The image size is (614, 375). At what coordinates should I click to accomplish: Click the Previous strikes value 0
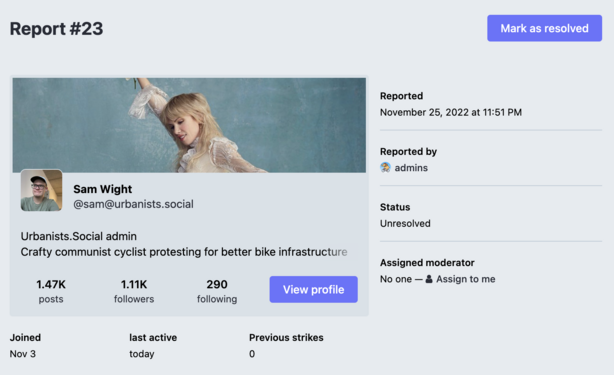click(252, 354)
